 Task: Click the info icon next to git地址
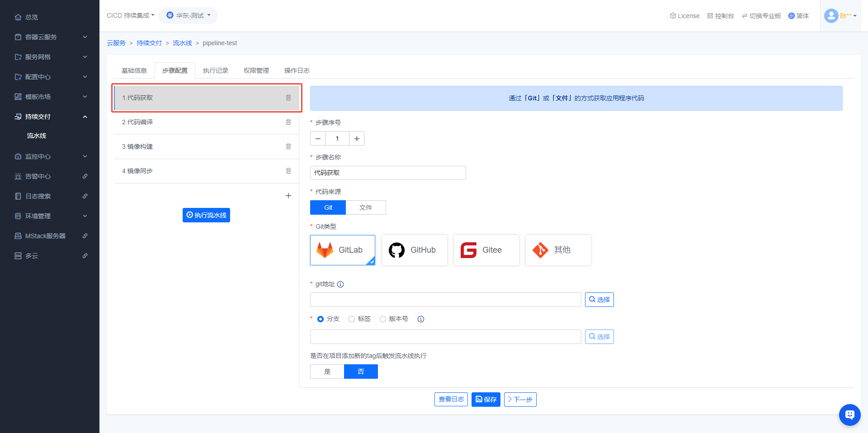340,284
